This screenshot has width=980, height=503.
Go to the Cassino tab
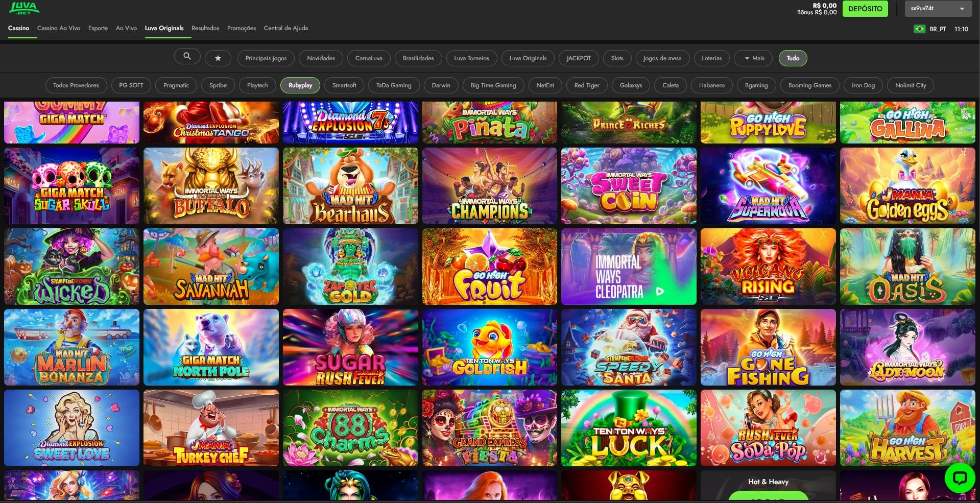(18, 28)
